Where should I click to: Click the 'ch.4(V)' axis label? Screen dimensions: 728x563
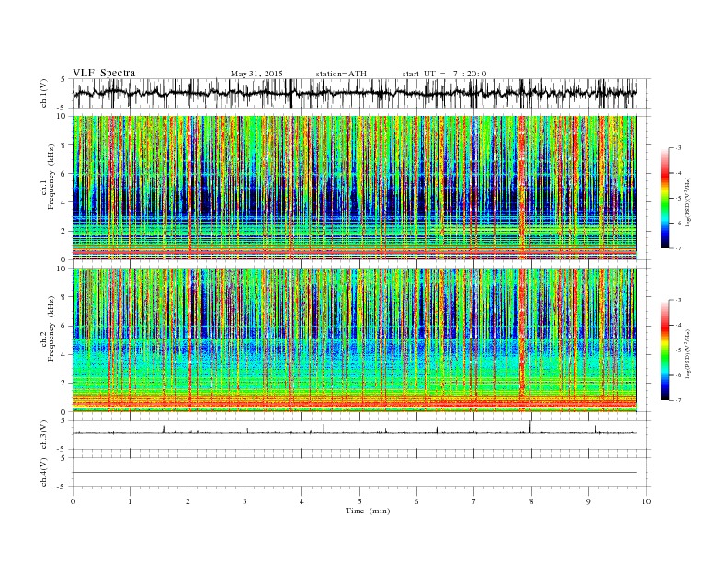coord(44,472)
